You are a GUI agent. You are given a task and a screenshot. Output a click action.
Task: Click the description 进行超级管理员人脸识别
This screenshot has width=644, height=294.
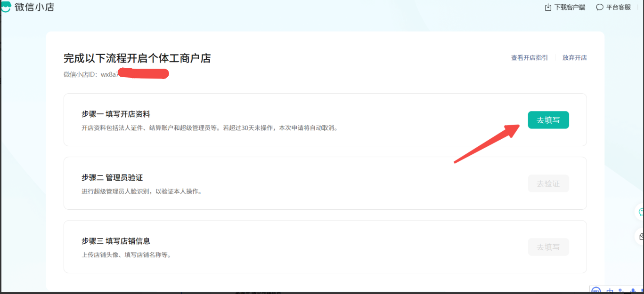(141, 191)
